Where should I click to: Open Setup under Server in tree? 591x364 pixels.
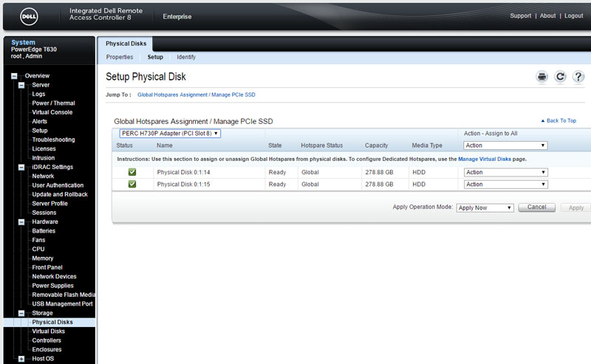pyautogui.click(x=40, y=131)
